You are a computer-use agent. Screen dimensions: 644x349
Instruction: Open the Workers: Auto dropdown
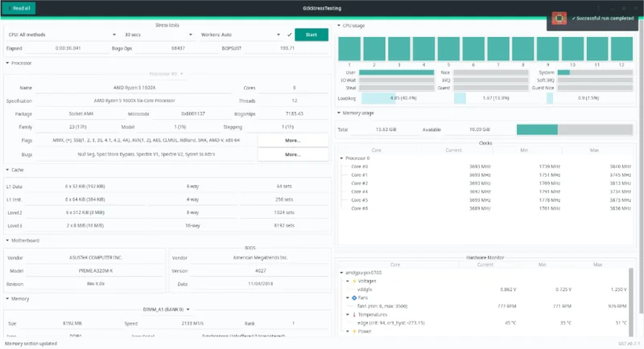tap(240, 35)
